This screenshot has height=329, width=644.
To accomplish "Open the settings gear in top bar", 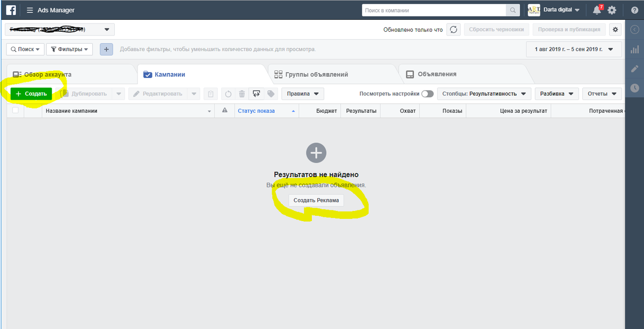I will click(612, 10).
